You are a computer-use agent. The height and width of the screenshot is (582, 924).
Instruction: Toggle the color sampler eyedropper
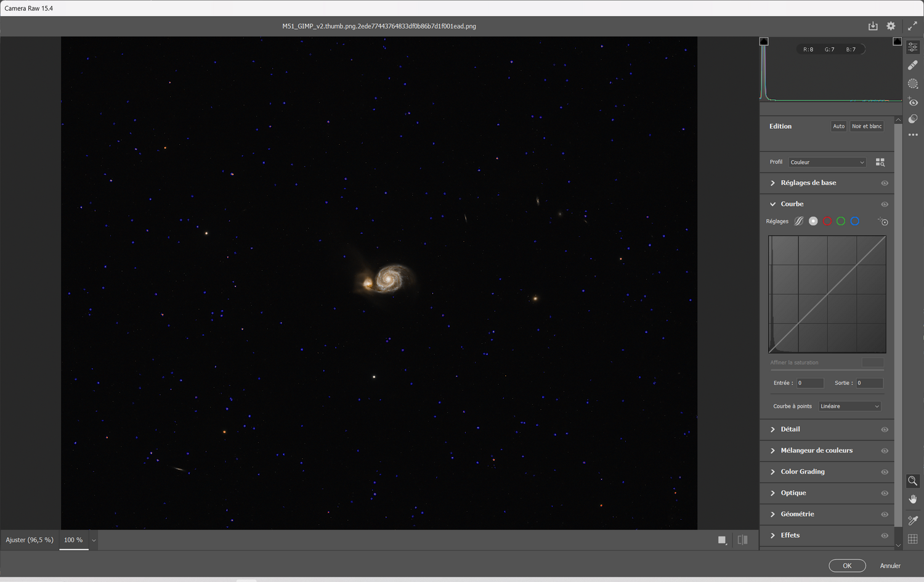[x=913, y=521]
